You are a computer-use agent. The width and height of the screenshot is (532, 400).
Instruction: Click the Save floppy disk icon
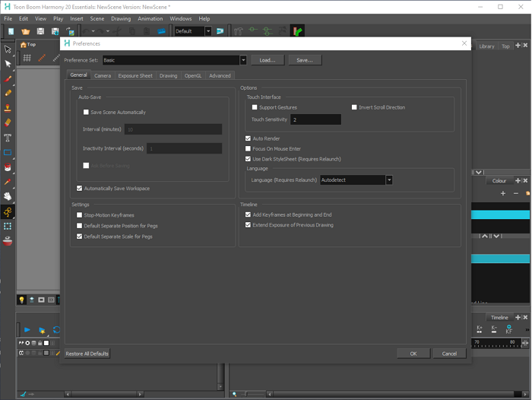pyautogui.click(x=40, y=32)
